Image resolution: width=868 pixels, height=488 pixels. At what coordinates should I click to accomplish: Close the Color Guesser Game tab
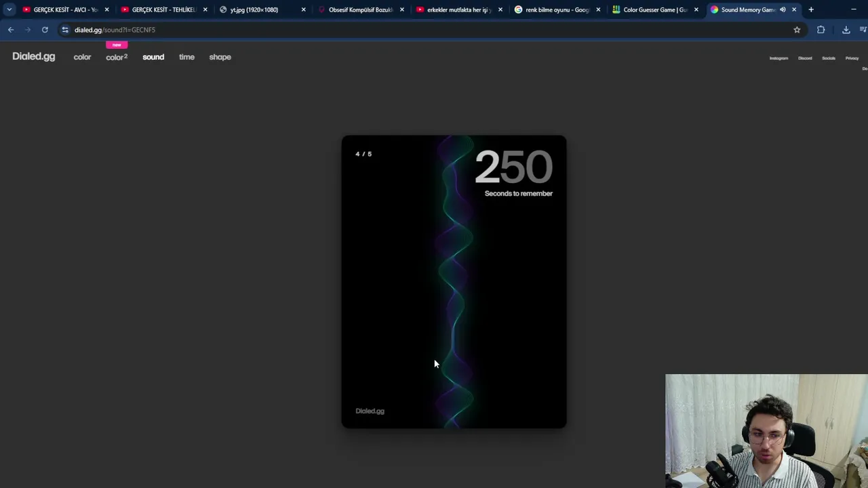696,9
